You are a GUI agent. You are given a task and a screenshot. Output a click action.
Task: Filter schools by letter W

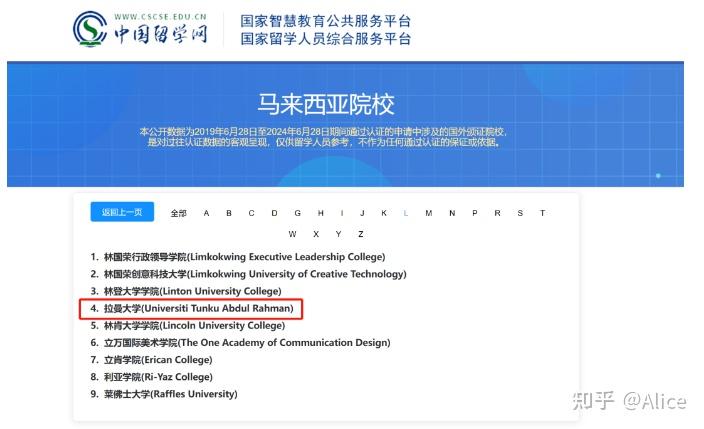[292, 234]
